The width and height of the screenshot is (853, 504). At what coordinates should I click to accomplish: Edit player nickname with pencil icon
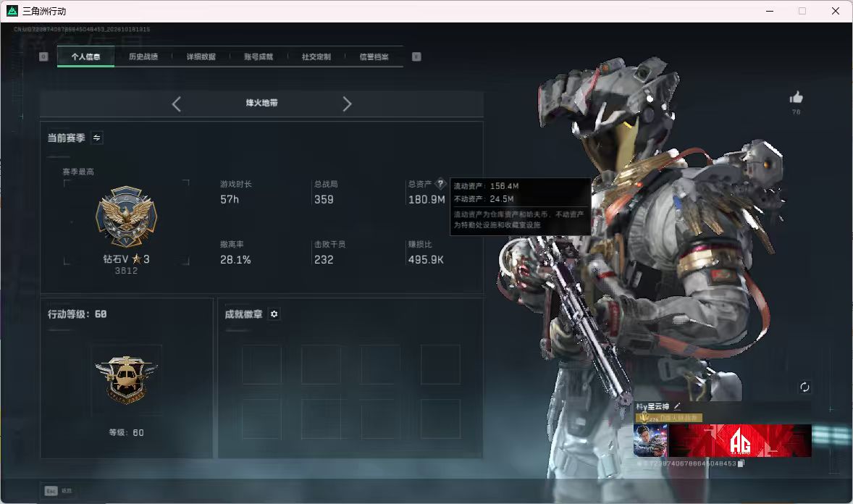[677, 406]
